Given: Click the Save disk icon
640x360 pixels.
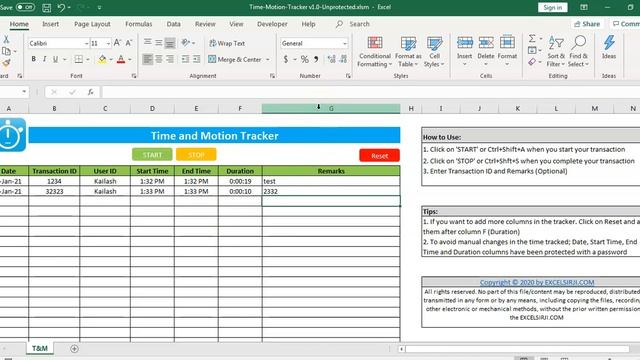Looking at the screenshot, I should 47,7.
